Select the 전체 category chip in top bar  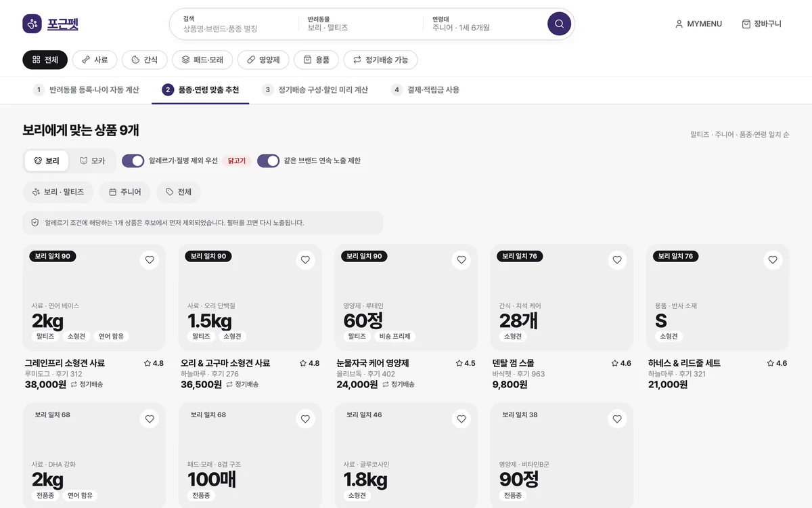pos(45,60)
